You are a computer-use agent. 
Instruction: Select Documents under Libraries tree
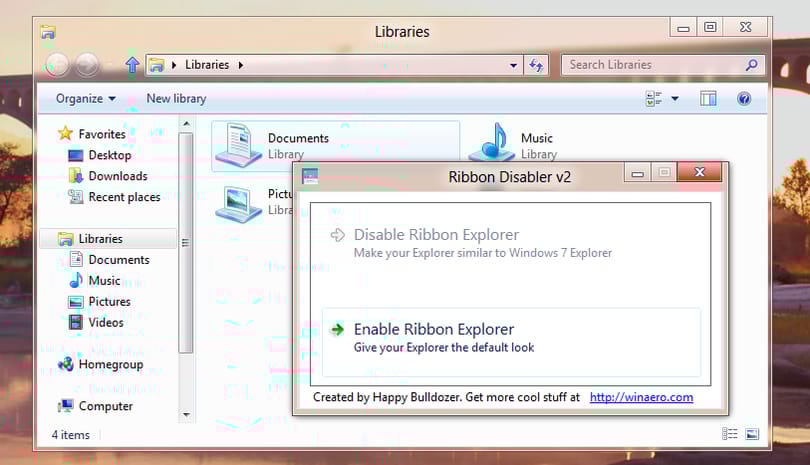[x=119, y=259]
